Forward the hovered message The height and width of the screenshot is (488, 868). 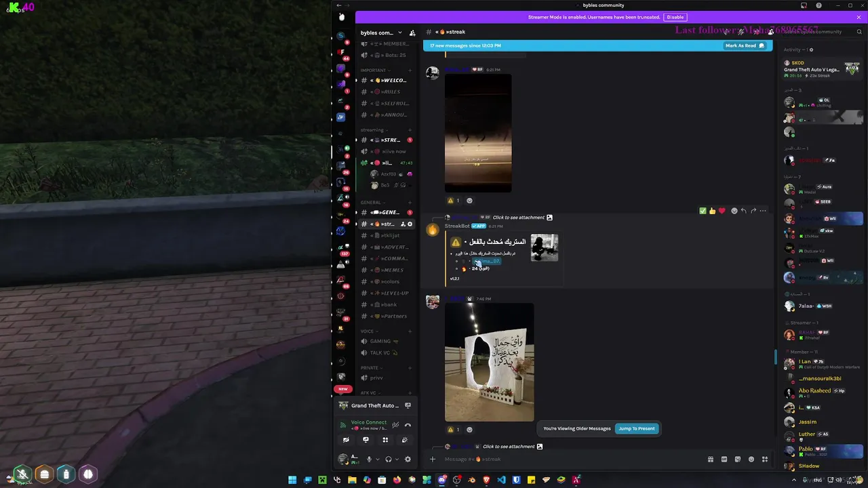pyautogui.click(x=753, y=211)
